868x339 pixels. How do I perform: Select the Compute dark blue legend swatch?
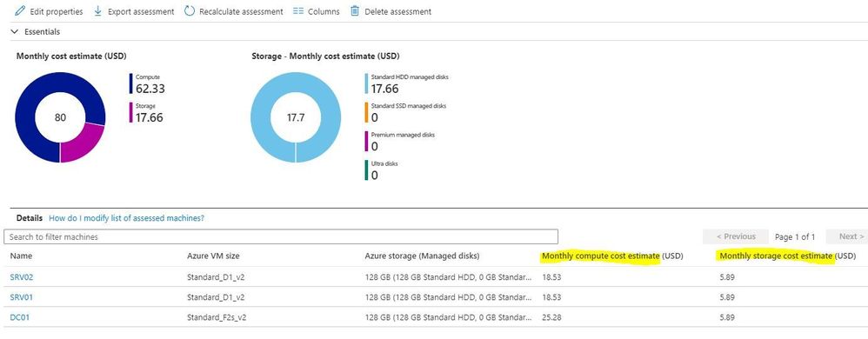tap(131, 83)
